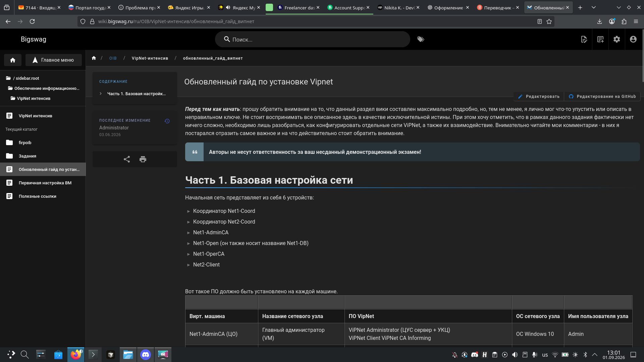The image size is (644, 362).
Task: Click volume icon in system tray
Action: (x=515, y=355)
